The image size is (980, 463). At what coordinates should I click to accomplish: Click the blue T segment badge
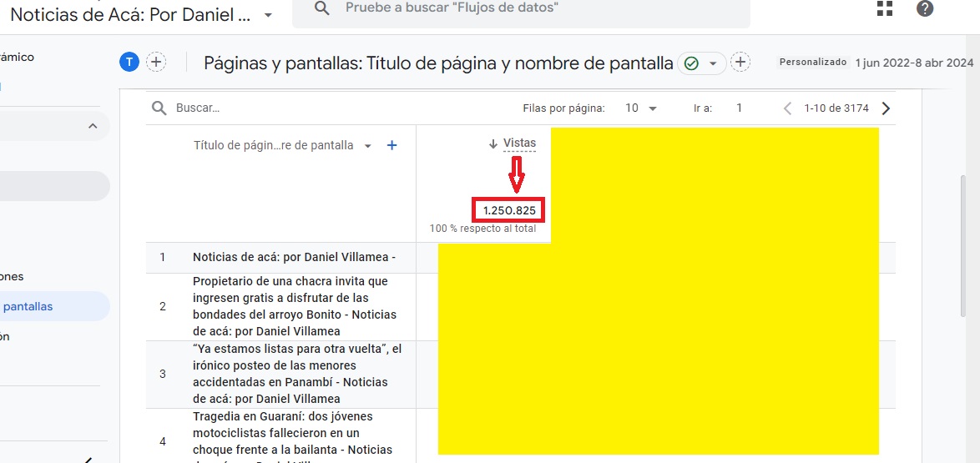pyautogui.click(x=129, y=62)
